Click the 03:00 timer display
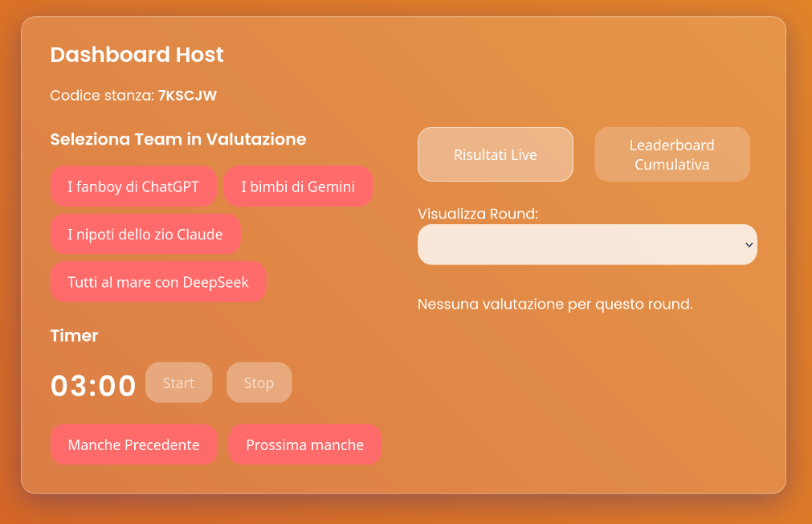Viewport: 812px width, 524px height. click(x=93, y=386)
